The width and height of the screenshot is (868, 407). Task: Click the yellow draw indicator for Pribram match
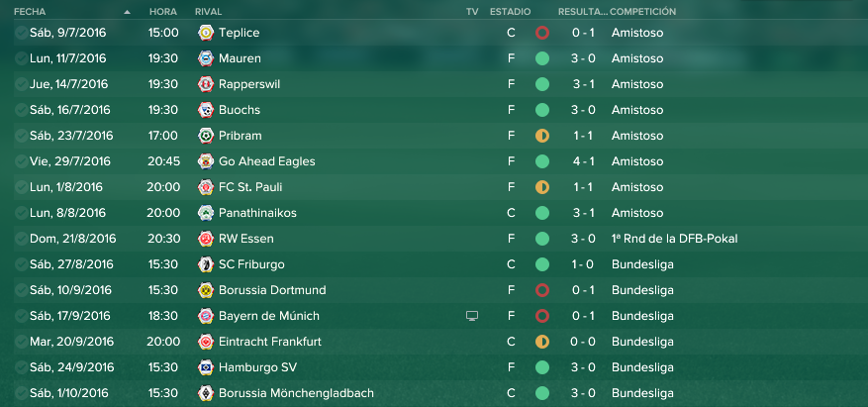pos(542,136)
